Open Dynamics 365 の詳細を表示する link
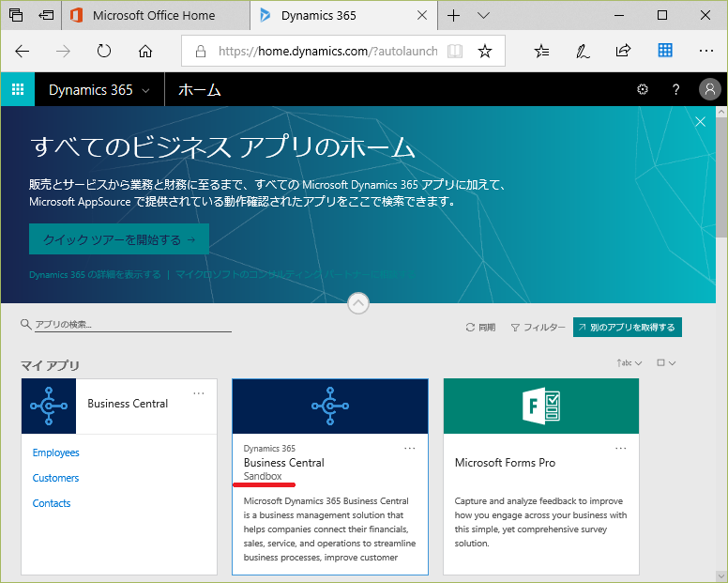This screenshot has width=728, height=583. coord(95,274)
